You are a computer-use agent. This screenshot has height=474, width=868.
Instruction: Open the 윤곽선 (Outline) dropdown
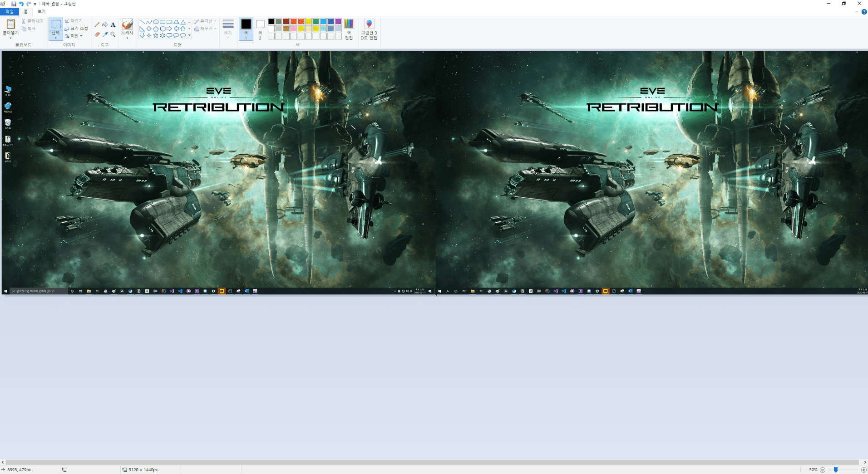coord(205,21)
